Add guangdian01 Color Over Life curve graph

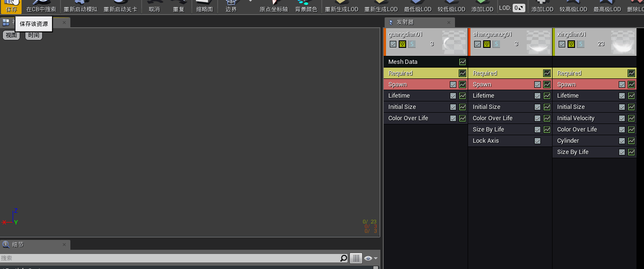(x=462, y=118)
